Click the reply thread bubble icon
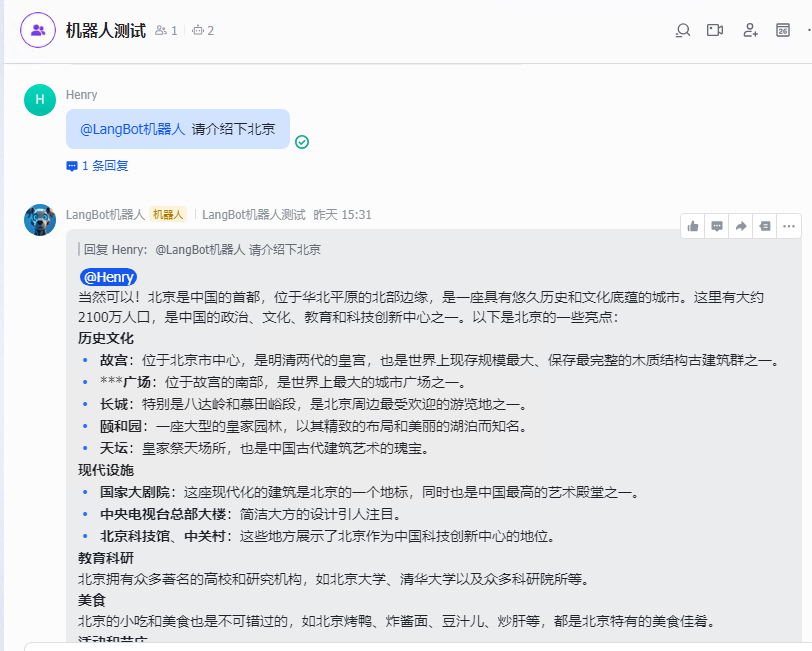The width and height of the screenshot is (812, 651). point(72,166)
